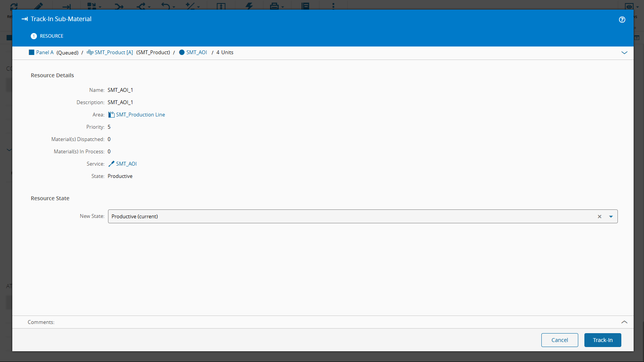Image resolution: width=644 pixels, height=362 pixels.
Task: Click the Track-In arrow icon in dialog title
Action: pyautogui.click(x=25, y=19)
